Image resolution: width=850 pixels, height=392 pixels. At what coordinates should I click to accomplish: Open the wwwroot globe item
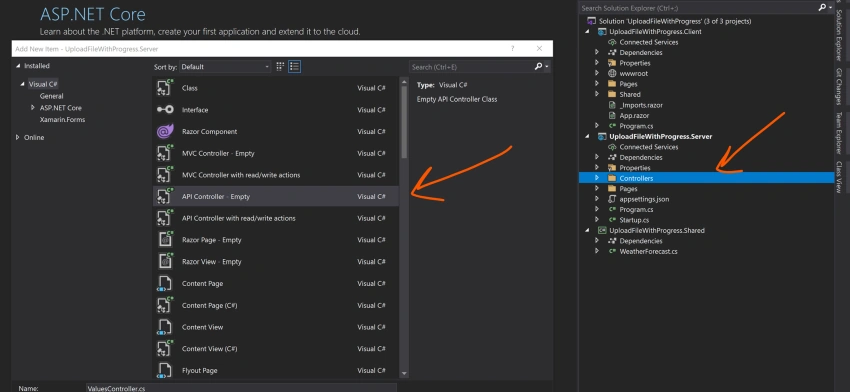point(611,73)
